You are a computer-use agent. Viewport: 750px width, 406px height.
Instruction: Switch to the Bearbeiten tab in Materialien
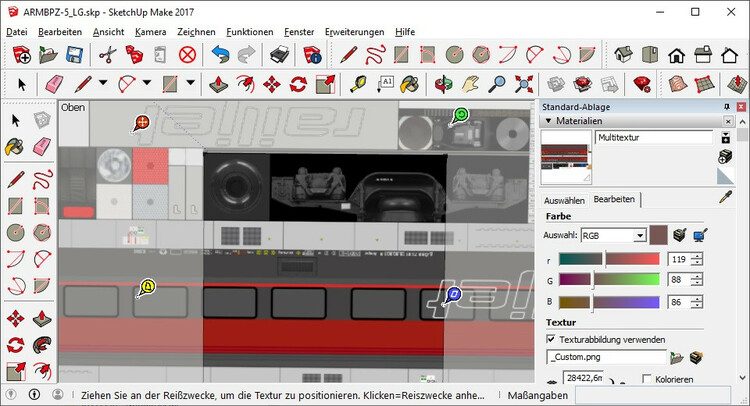click(614, 199)
